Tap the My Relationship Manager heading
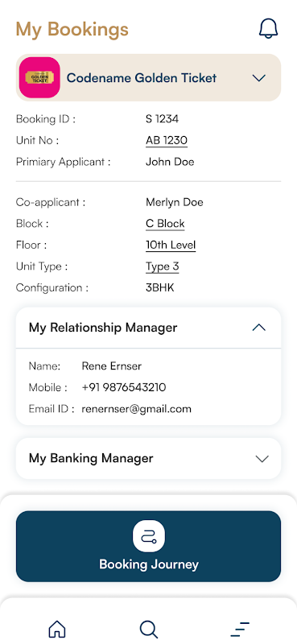 (103, 328)
